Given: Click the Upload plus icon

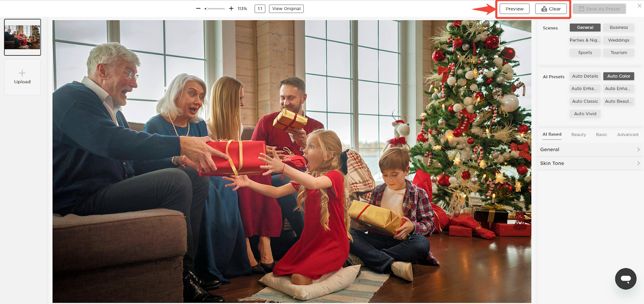Looking at the screenshot, I should click(x=22, y=73).
